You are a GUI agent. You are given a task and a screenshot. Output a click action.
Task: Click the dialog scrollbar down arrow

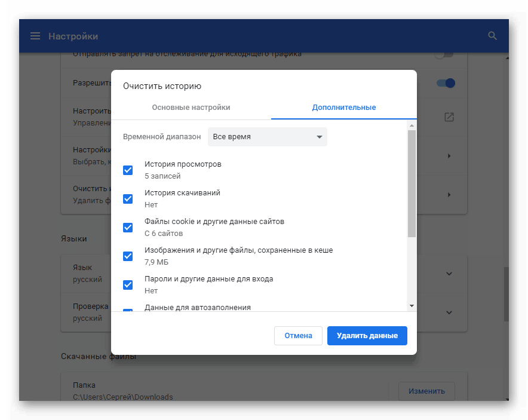pyautogui.click(x=412, y=306)
